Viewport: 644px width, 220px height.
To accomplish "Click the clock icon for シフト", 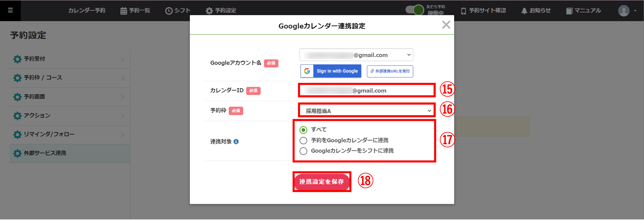I will (169, 11).
